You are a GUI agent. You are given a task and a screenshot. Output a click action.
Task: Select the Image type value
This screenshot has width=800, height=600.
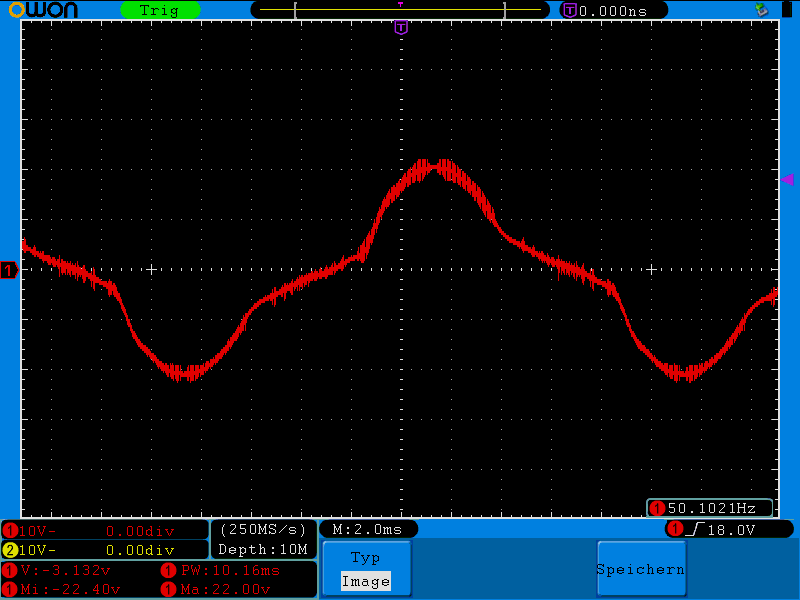point(366,581)
